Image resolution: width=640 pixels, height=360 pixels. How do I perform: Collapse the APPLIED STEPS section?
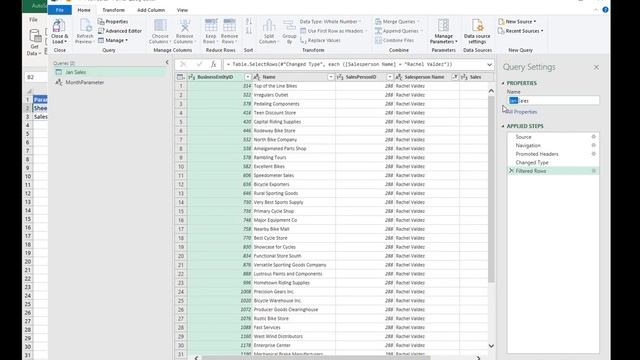tap(503, 126)
